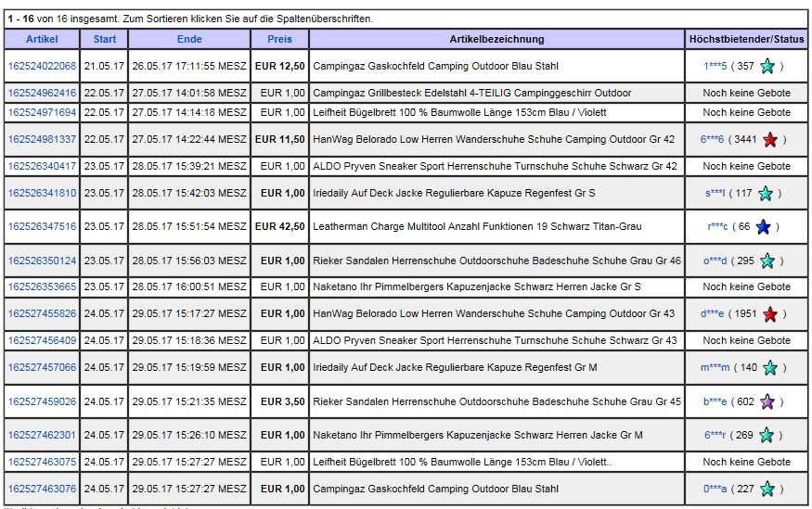Open item number 162527463075

coord(42,462)
